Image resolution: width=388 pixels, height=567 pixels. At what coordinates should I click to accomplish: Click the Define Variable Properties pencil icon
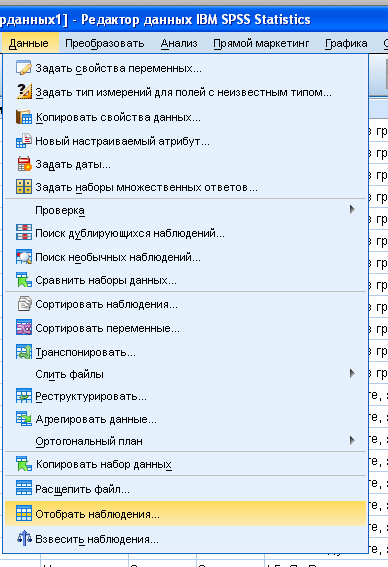coord(24,68)
